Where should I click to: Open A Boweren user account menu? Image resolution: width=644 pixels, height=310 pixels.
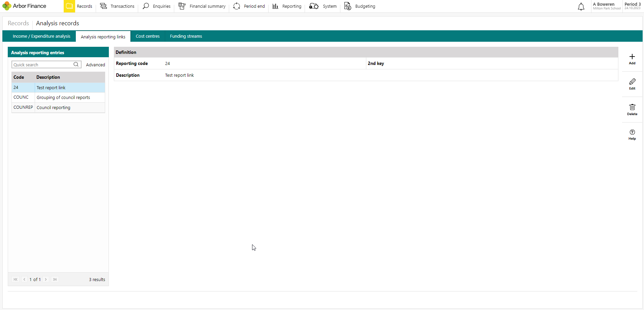607,6
